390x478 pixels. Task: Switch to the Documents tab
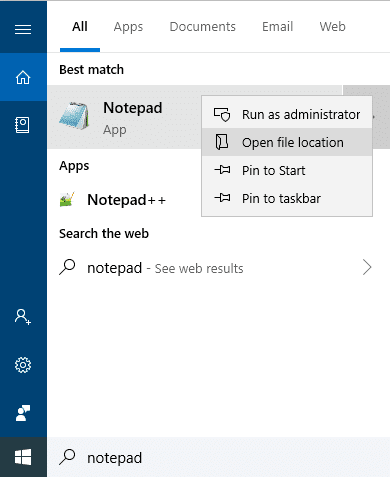point(203,27)
